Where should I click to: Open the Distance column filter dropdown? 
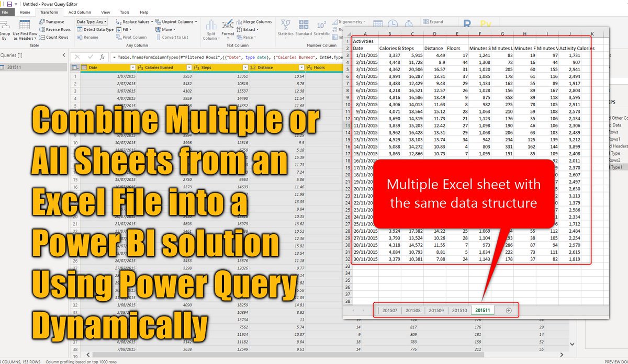tap(302, 67)
